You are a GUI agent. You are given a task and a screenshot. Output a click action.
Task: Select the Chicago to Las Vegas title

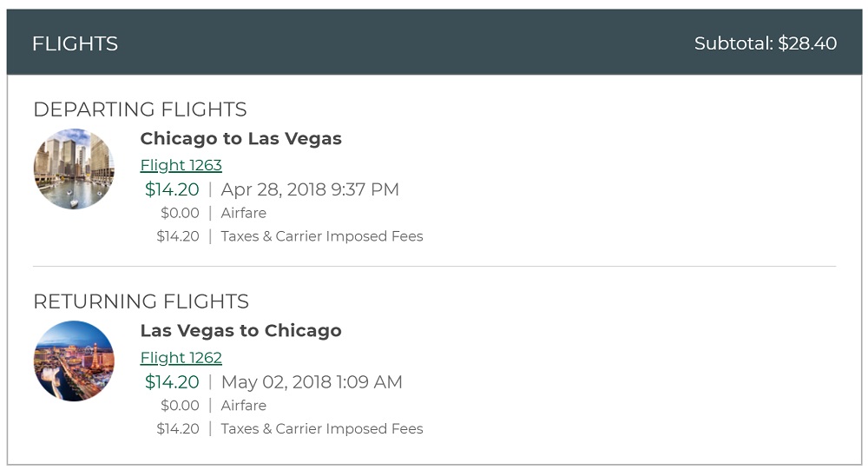coord(240,138)
